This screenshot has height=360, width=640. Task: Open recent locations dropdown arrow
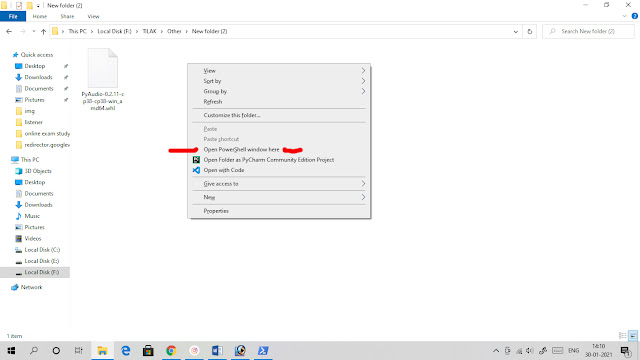click(x=33, y=31)
